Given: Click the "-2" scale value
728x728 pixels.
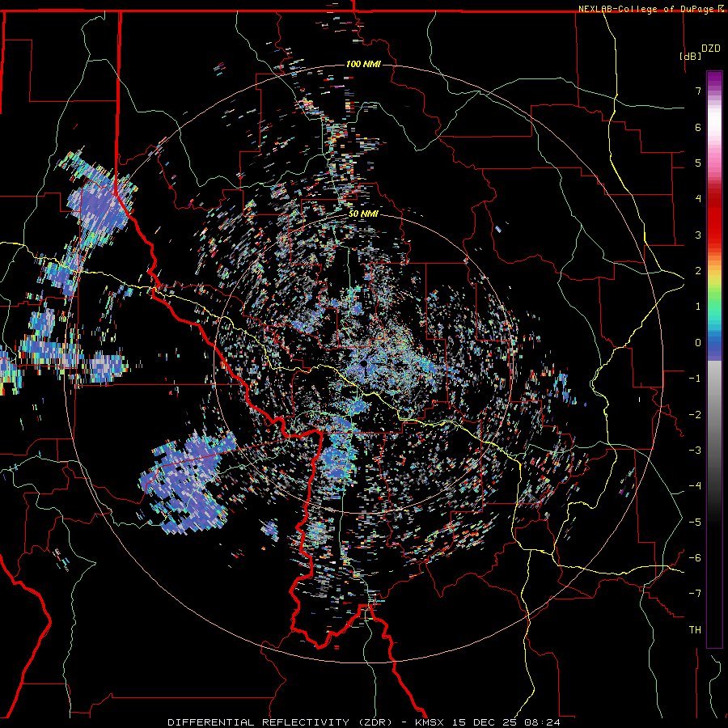Looking at the screenshot, I should click(x=695, y=415).
